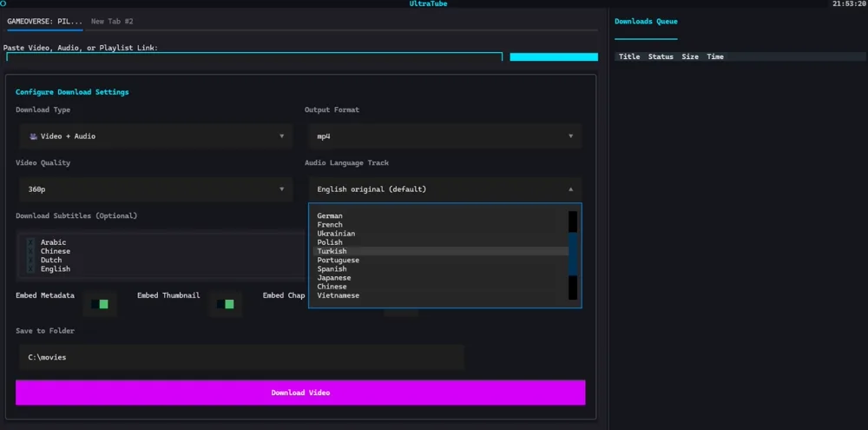This screenshot has width=868, height=430.
Task: Toggle the English subtitle checkbox
Action: coord(30,269)
